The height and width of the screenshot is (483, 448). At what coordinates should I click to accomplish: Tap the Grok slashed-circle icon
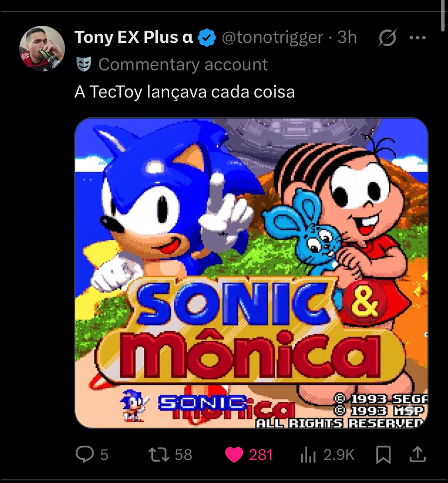point(387,38)
